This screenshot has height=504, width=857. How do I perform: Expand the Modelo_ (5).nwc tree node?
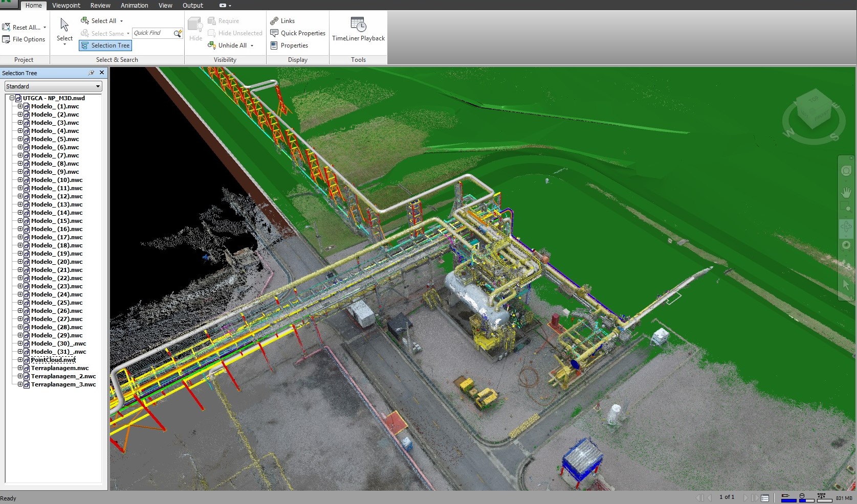point(20,139)
